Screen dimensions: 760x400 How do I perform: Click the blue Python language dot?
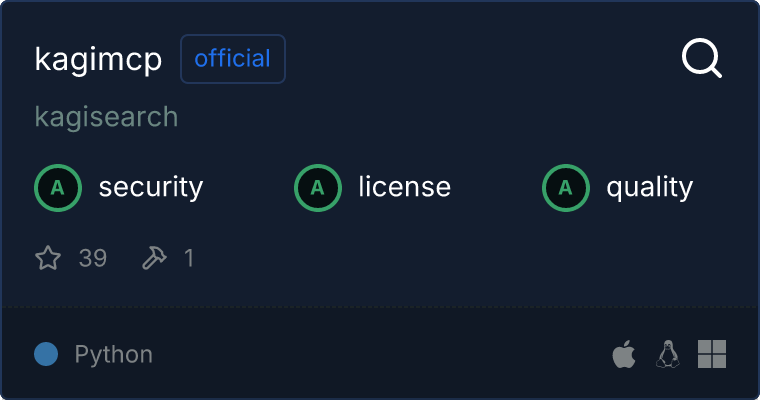(x=46, y=354)
